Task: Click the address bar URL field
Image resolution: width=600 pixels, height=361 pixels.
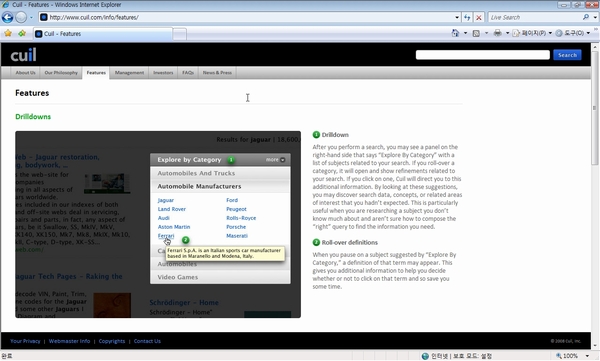Action: (x=247, y=17)
